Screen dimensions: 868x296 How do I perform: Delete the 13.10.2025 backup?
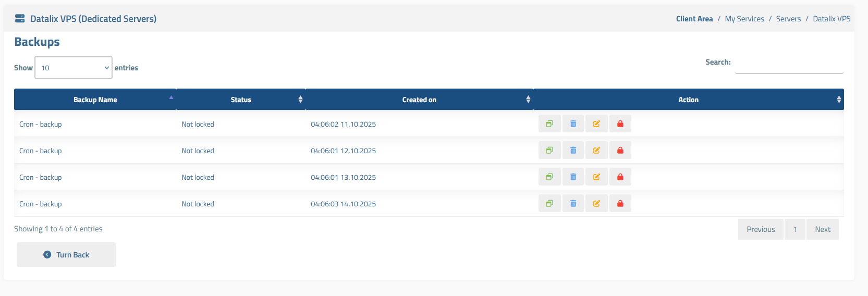[573, 177]
